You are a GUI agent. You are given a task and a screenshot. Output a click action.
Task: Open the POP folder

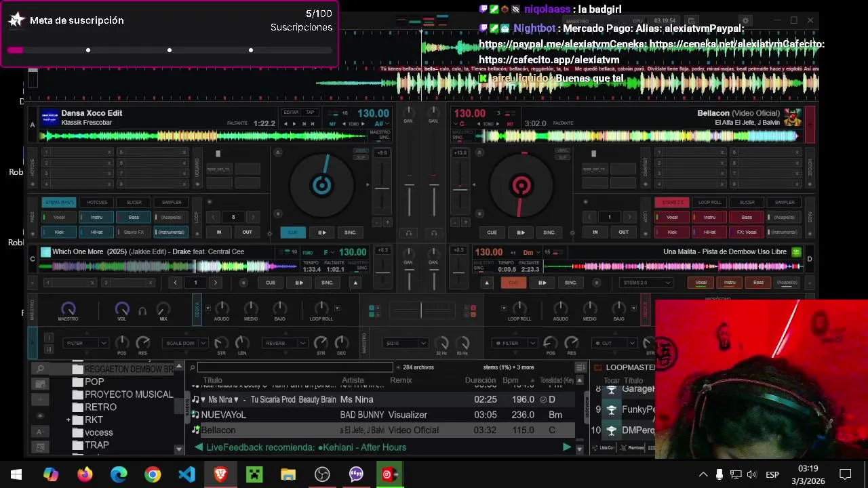pos(94,382)
